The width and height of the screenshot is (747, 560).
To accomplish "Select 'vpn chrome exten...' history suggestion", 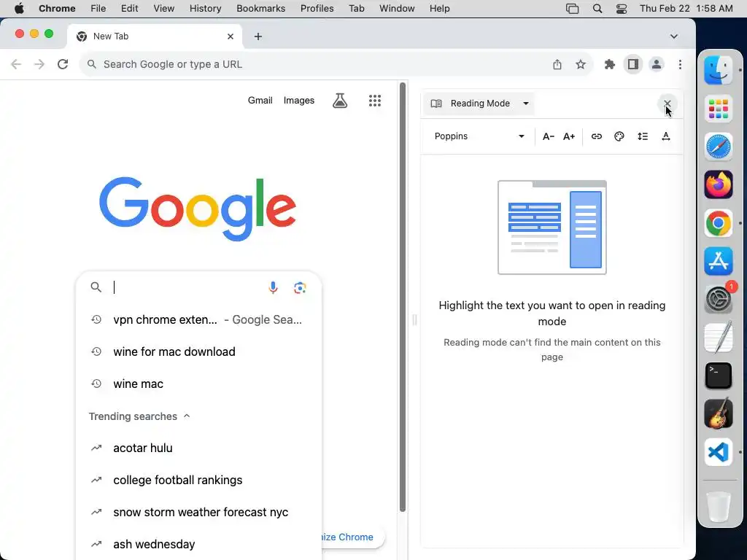I will pyautogui.click(x=198, y=319).
